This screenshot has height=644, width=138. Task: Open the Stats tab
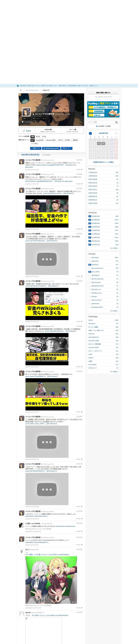pyautogui.click(x=26, y=131)
